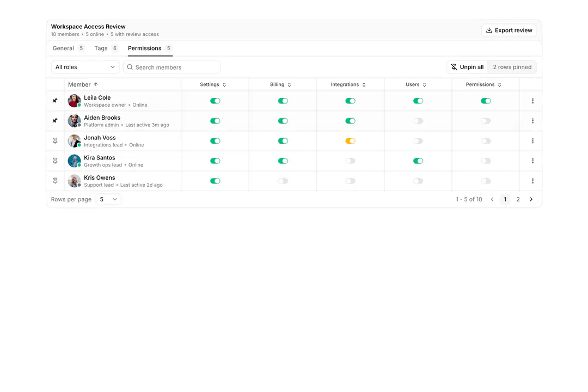Open row actions menu for Leila Cole
Screen dimensions: 588x392
[532, 101]
